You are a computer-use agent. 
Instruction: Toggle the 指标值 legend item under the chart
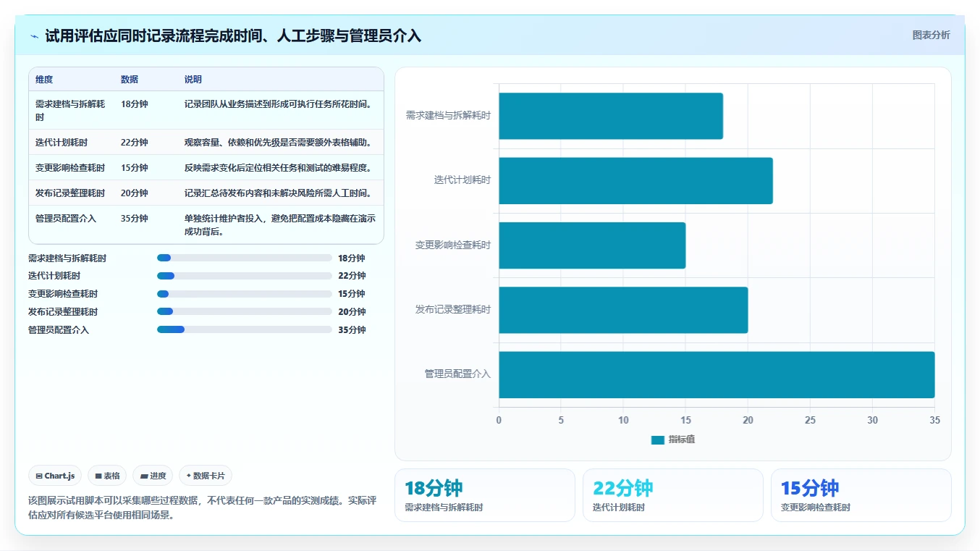pyautogui.click(x=673, y=439)
